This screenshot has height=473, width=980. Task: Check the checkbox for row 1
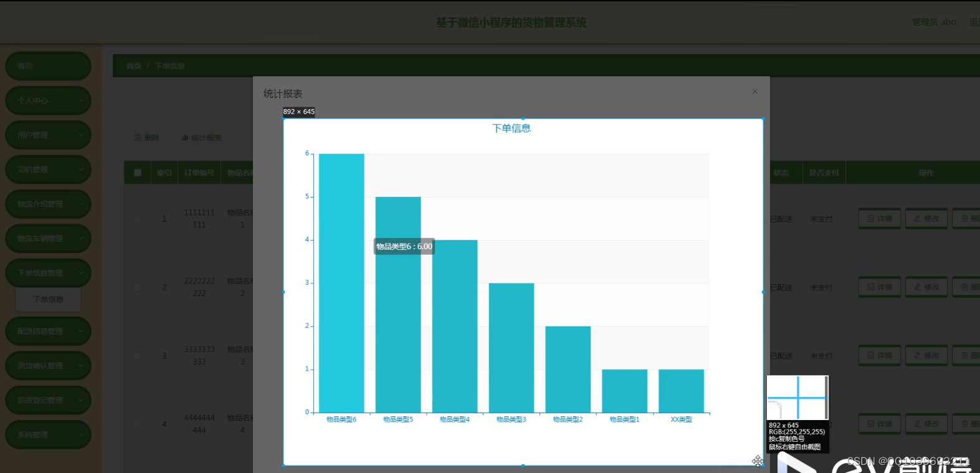(136, 219)
